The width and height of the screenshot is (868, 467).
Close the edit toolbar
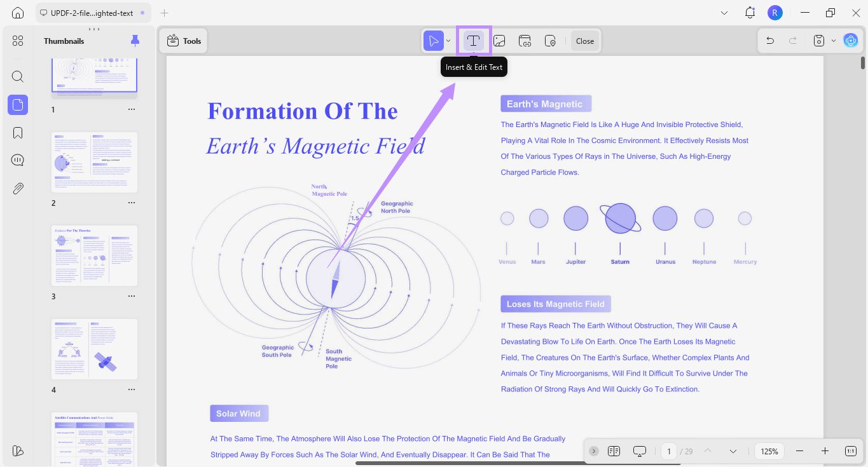(x=585, y=41)
